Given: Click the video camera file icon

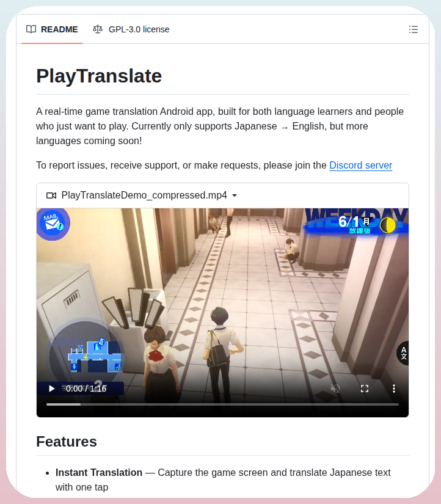Looking at the screenshot, I should coord(51,195).
